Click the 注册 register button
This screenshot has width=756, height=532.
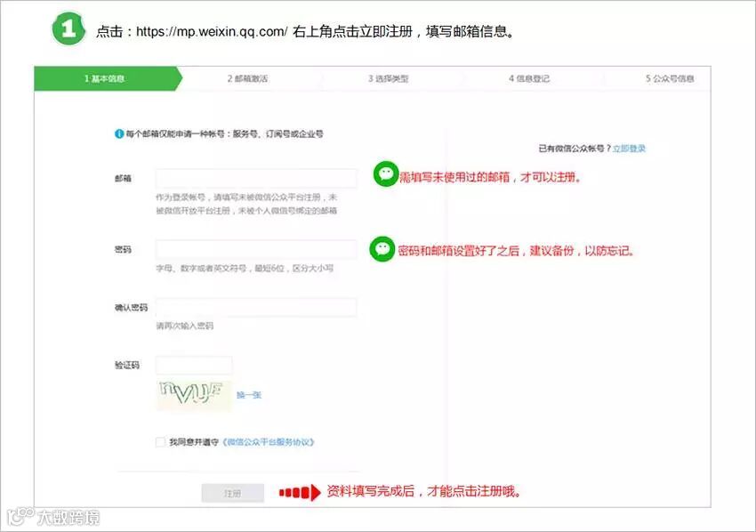click(x=233, y=493)
